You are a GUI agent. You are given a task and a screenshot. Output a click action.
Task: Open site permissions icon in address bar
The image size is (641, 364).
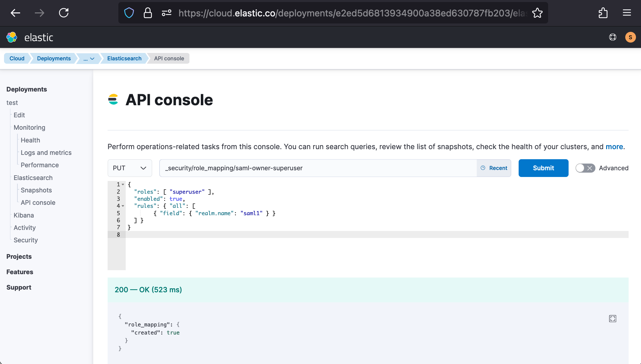(x=167, y=13)
